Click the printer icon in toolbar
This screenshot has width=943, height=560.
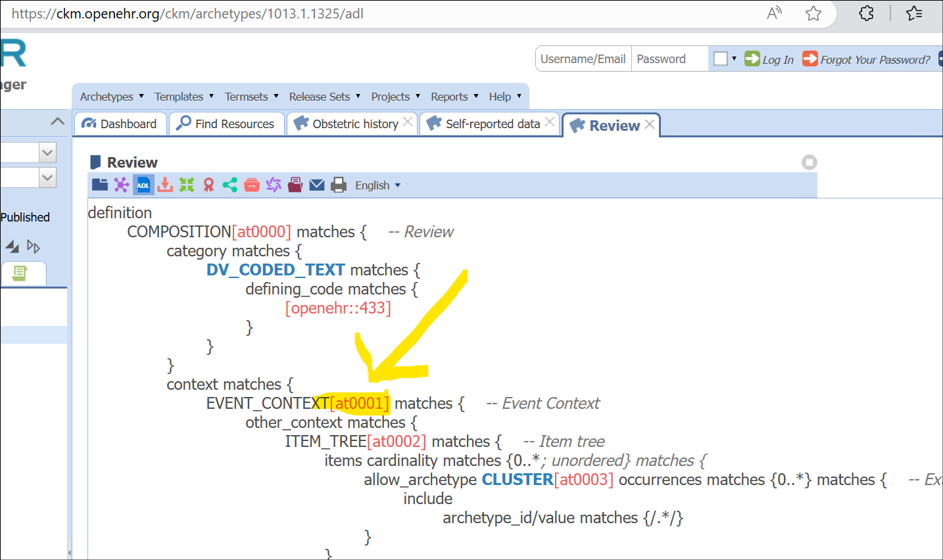tap(339, 185)
